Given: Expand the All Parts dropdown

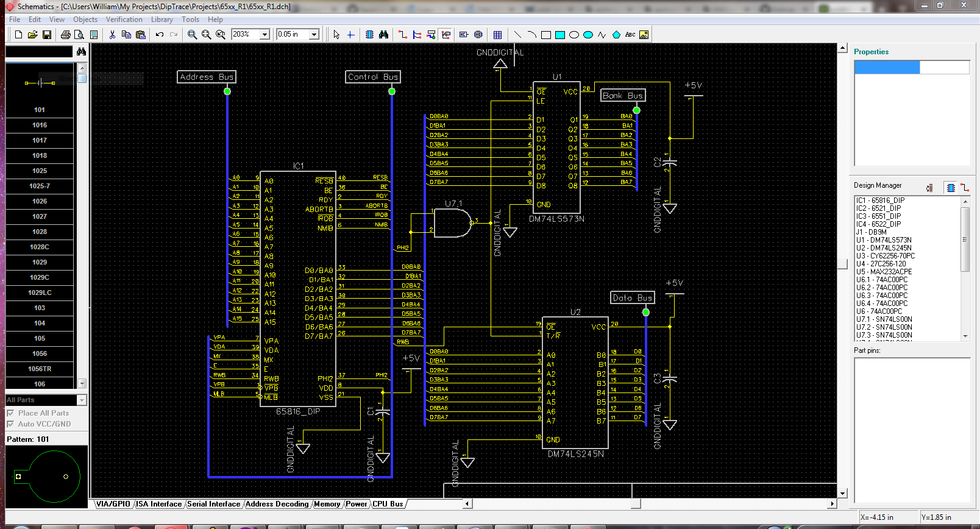Looking at the screenshot, I should (82, 400).
